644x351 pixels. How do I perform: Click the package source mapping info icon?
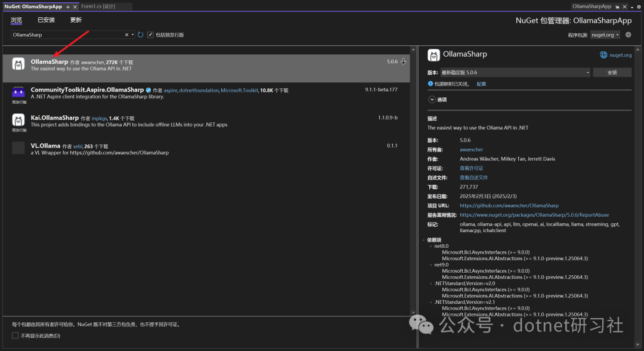431,84
